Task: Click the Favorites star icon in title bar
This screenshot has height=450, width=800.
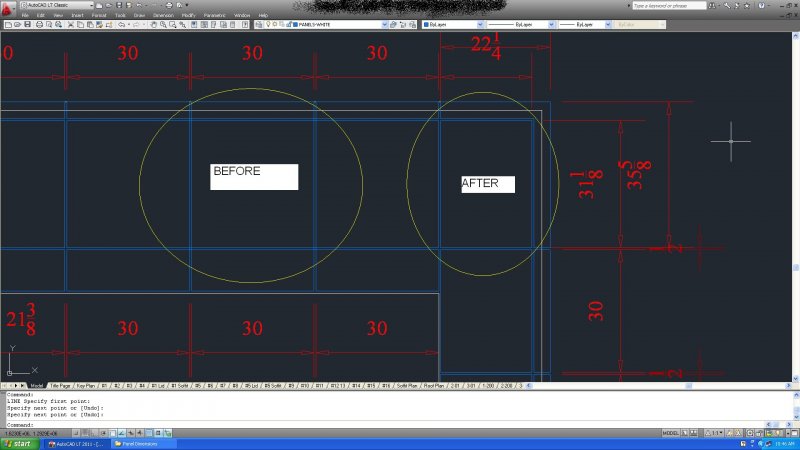Action: coord(747,6)
